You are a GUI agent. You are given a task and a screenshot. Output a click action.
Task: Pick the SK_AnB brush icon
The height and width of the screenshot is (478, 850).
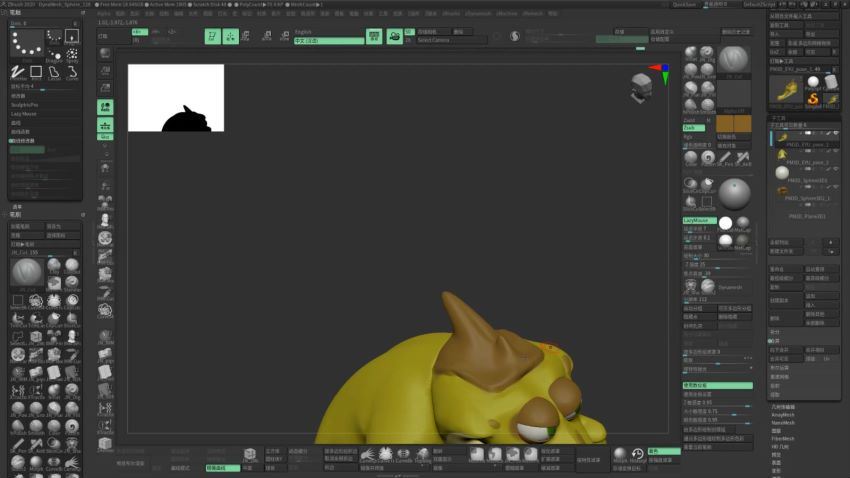(743, 158)
